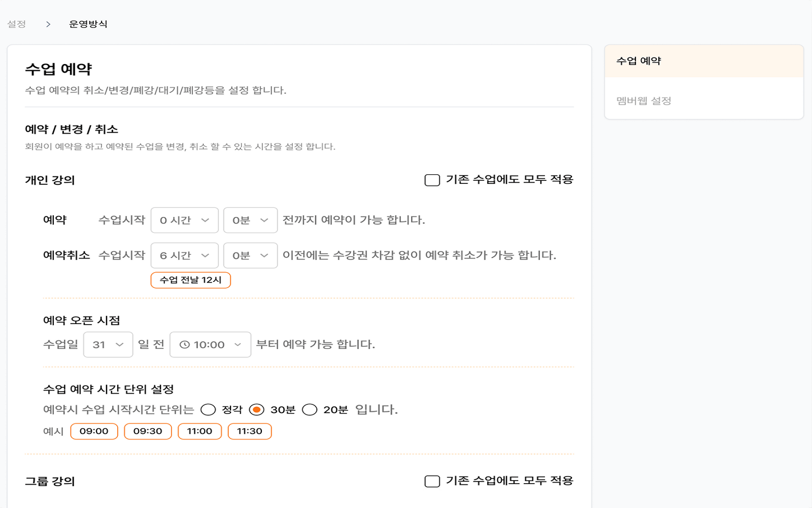The height and width of the screenshot is (508, 812).
Task: Open the 31 days dropdown under 예약 오픈 시점
Action: [x=108, y=344]
